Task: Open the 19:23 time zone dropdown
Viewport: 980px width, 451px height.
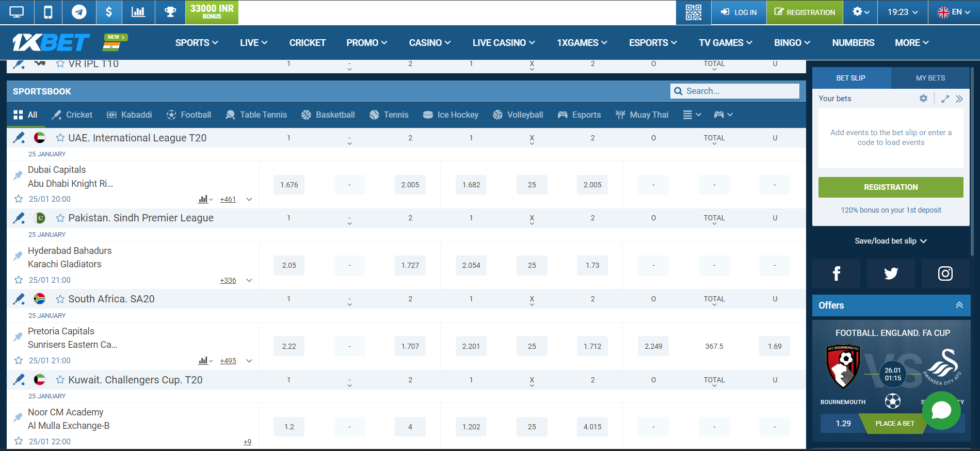Action: pyautogui.click(x=903, y=12)
